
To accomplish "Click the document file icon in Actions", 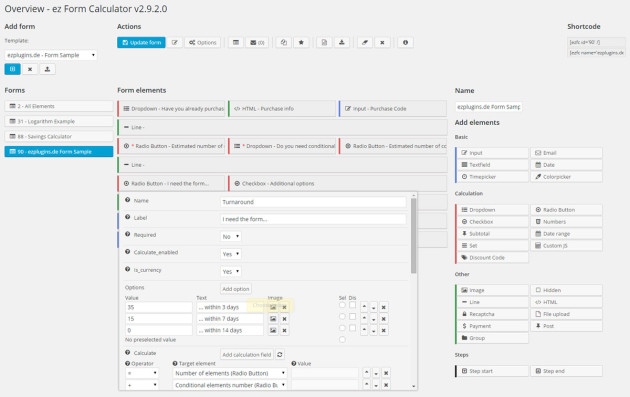I will tap(324, 43).
